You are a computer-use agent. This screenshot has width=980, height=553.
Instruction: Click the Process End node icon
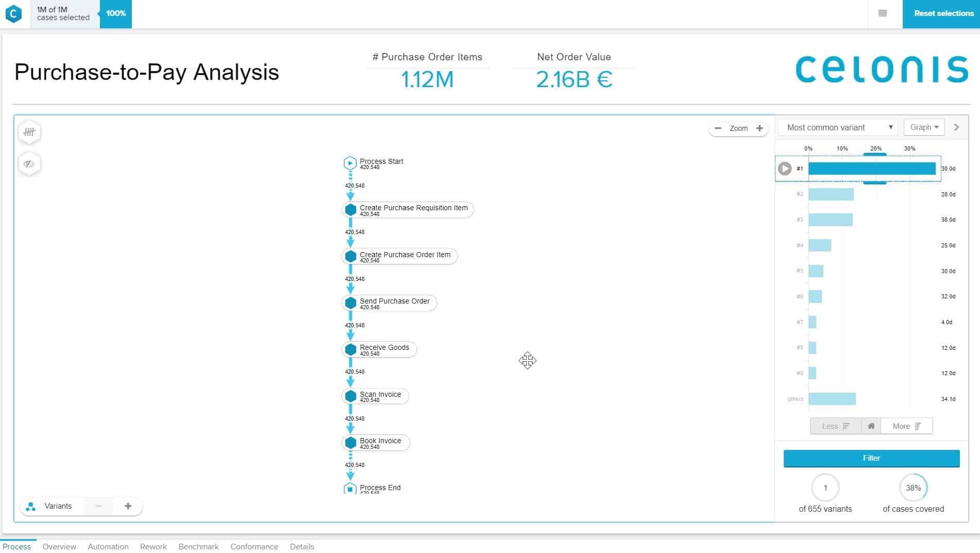coord(350,488)
